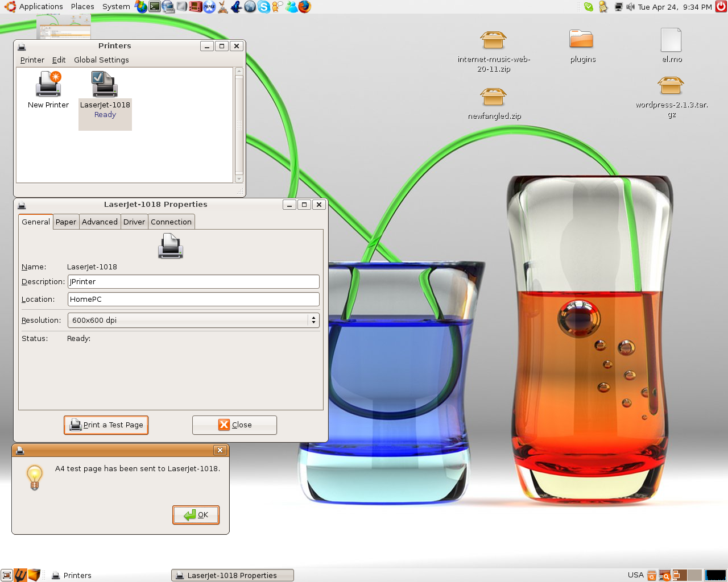728x582 pixels.
Task: Open the Global Settings menu
Action: [101, 60]
